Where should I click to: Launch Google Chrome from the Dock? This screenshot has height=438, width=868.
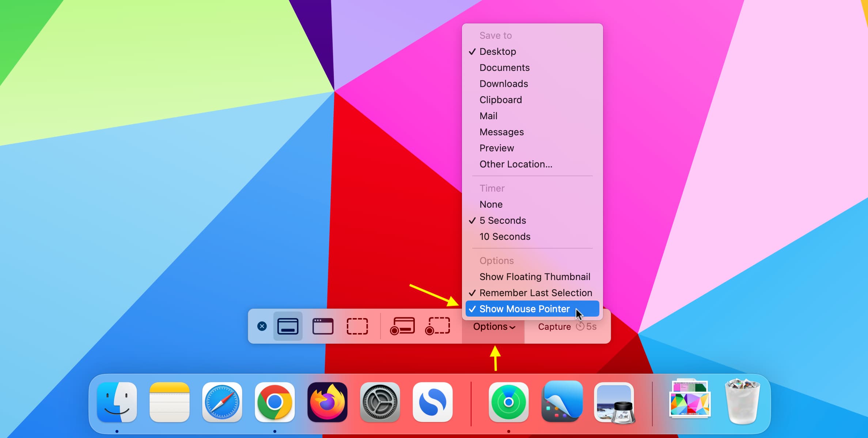point(275,402)
